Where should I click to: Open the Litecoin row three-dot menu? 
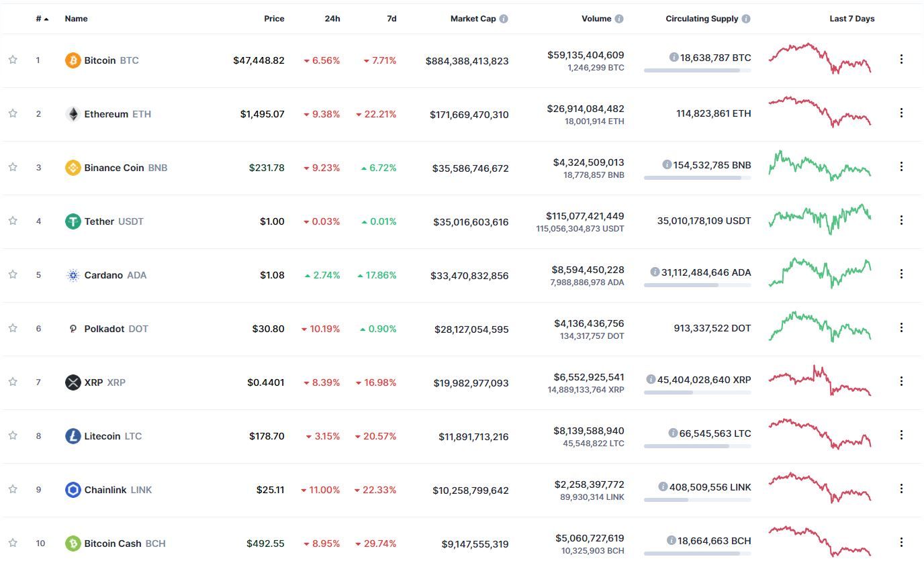901,435
